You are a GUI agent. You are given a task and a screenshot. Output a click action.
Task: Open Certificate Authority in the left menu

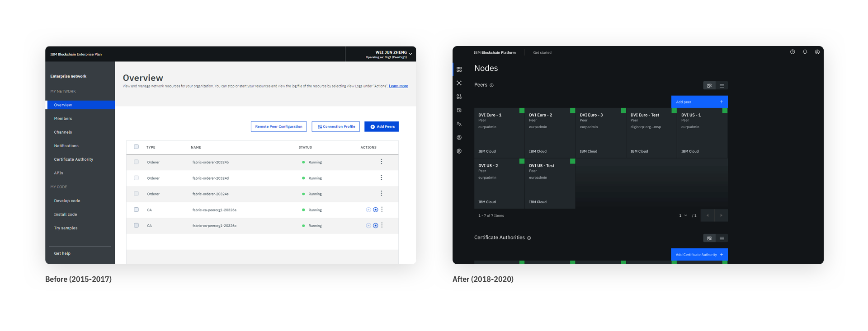click(73, 159)
